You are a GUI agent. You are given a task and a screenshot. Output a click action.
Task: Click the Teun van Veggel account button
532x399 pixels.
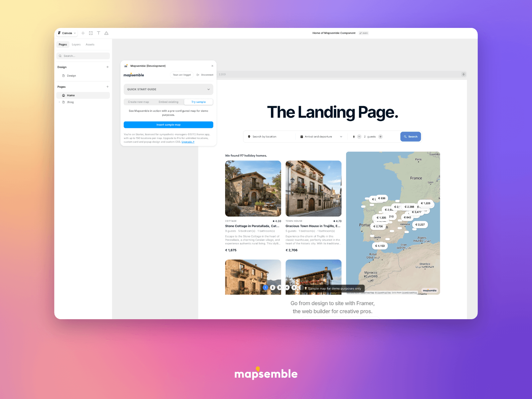click(x=182, y=75)
